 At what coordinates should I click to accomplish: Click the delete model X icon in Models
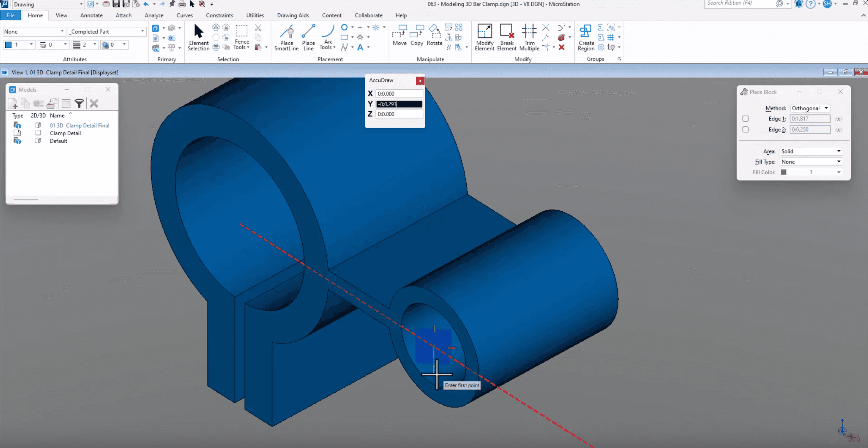(x=94, y=103)
